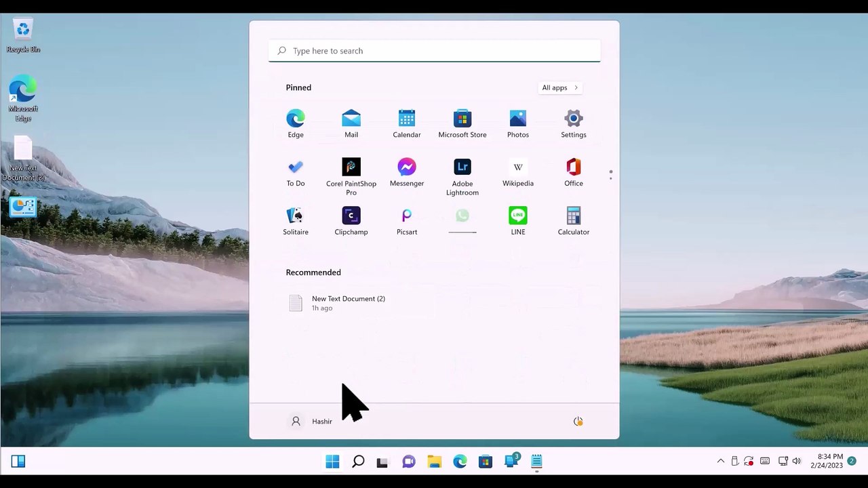
Task: Start the Solitaire game
Action: [x=296, y=222]
